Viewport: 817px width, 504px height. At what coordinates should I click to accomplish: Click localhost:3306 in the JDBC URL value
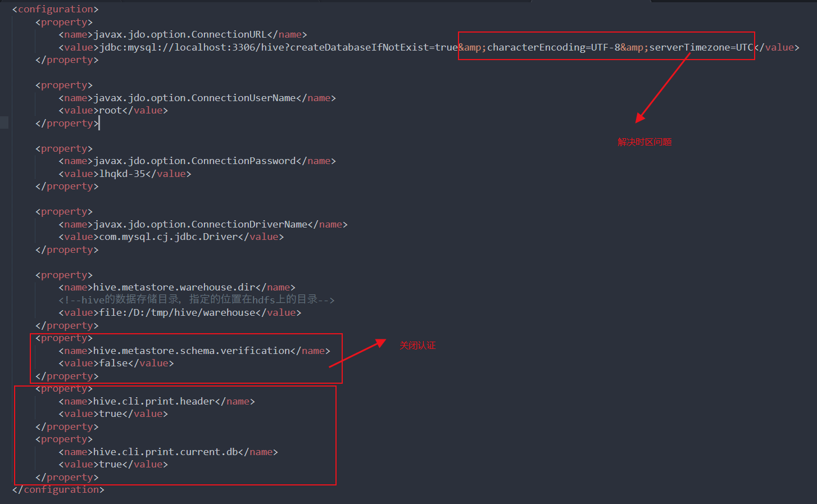(215, 47)
